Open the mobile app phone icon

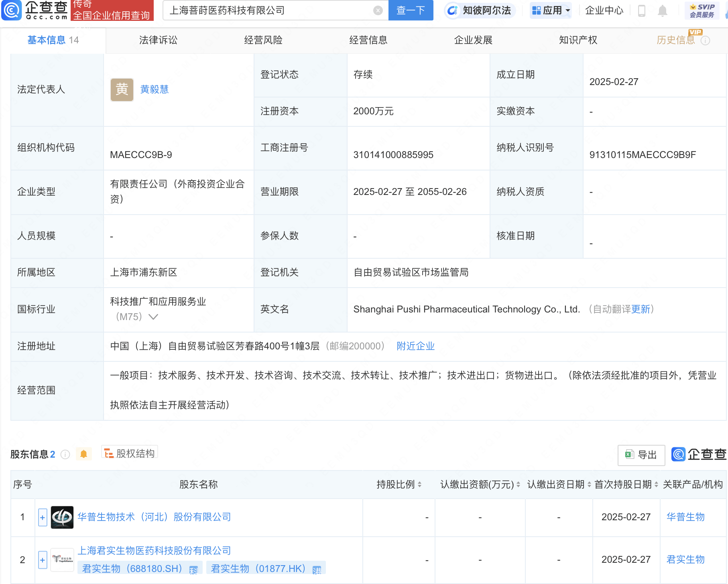click(641, 10)
